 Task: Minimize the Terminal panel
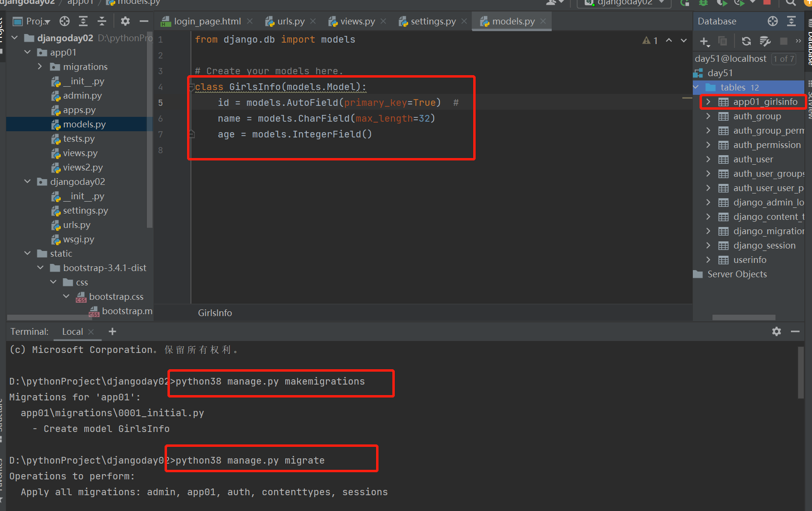click(795, 331)
